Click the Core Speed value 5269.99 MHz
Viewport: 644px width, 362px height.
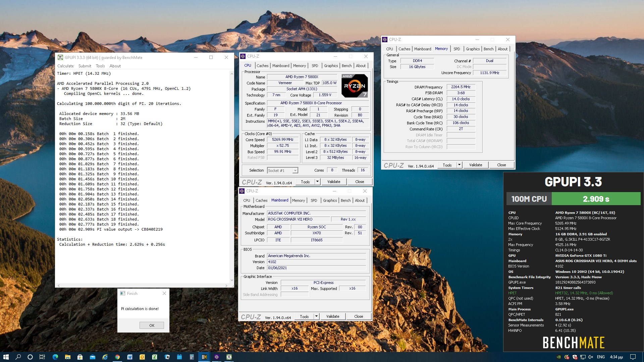283,140
